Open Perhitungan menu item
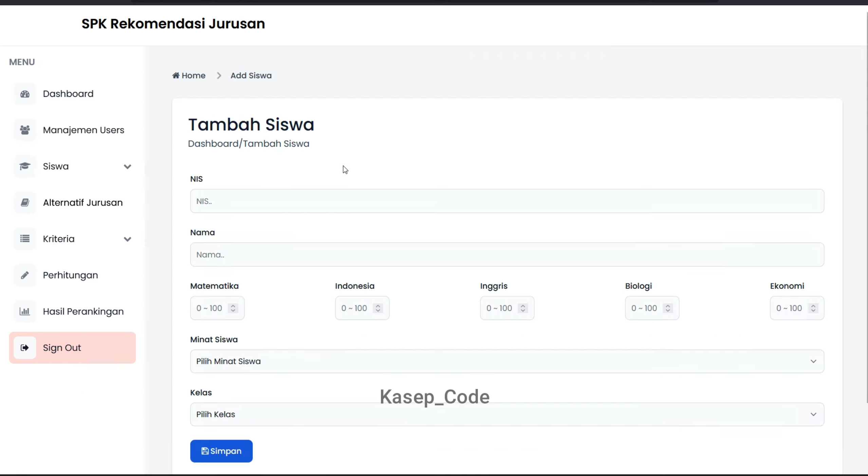 pos(73,275)
